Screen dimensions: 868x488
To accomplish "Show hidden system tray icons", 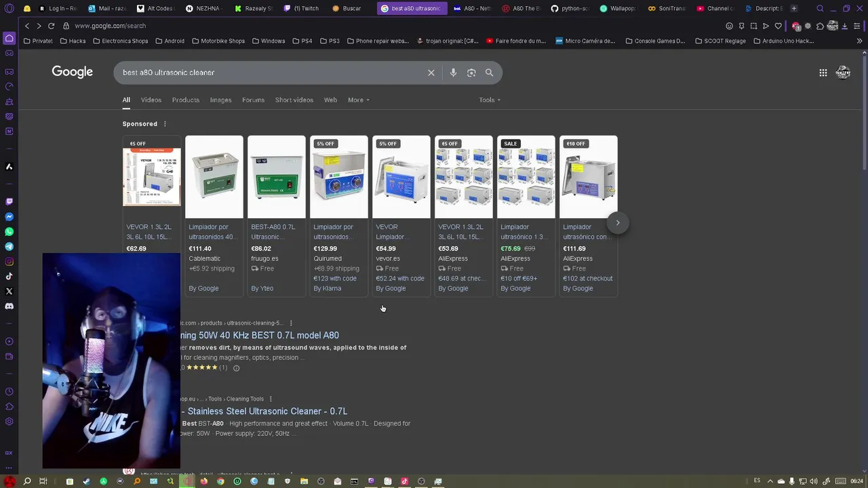I will [770, 481].
